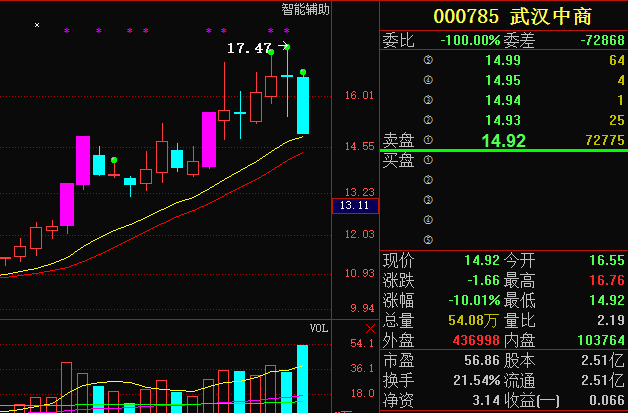This screenshot has width=628, height=413.
Task: Click the 54.1 volume axis label
Action: (x=362, y=343)
